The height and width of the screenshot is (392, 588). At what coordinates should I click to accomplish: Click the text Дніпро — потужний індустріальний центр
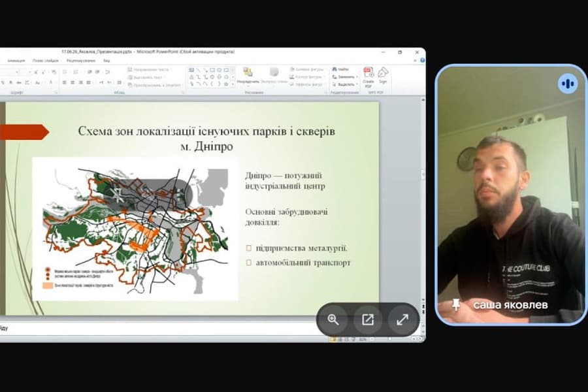pyautogui.click(x=285, y=181)
